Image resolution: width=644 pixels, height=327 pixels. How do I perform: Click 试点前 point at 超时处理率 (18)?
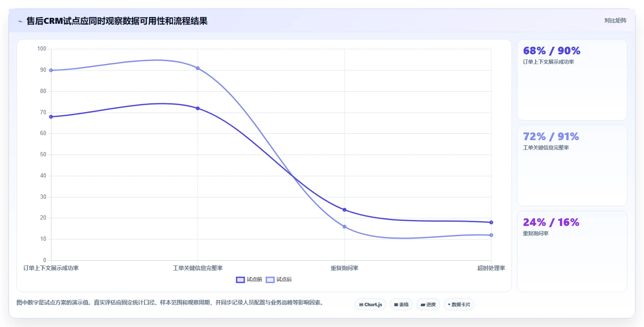(x=491, y=223)
